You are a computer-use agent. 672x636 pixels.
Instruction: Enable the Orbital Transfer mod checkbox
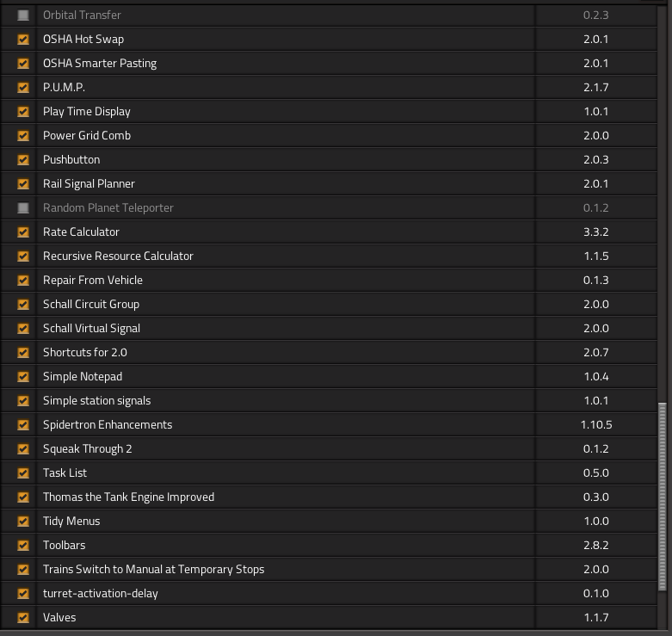click(23, 15)
